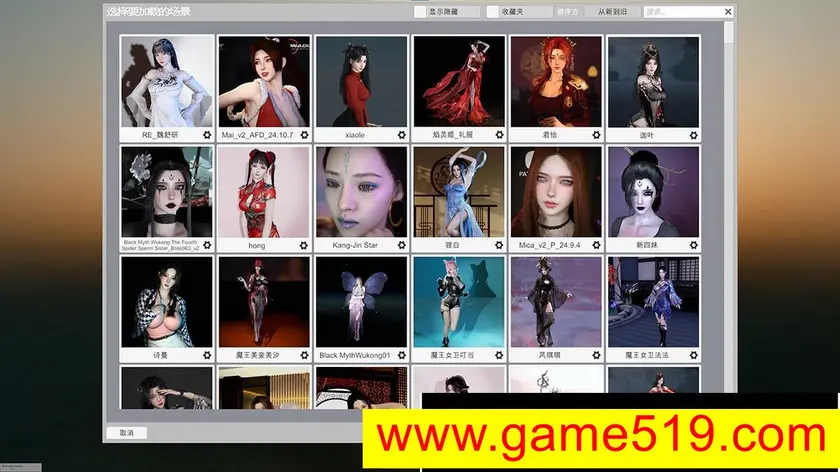Click the 搜索 search input field

coord(680,12)
